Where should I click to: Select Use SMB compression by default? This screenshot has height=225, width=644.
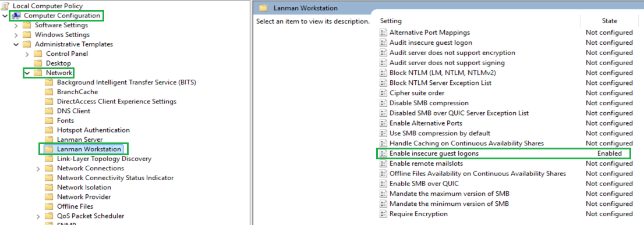[440, 133]
